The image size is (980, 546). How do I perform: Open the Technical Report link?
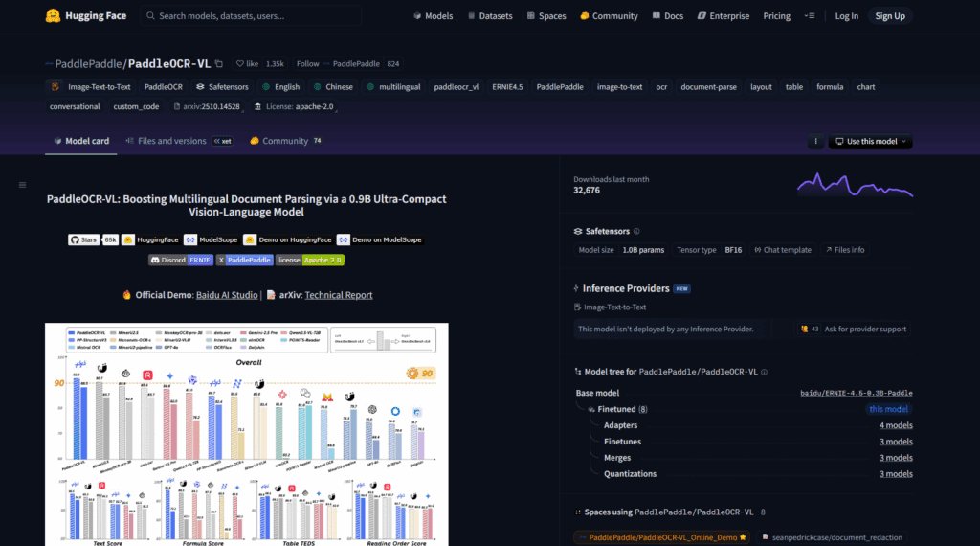339,295
